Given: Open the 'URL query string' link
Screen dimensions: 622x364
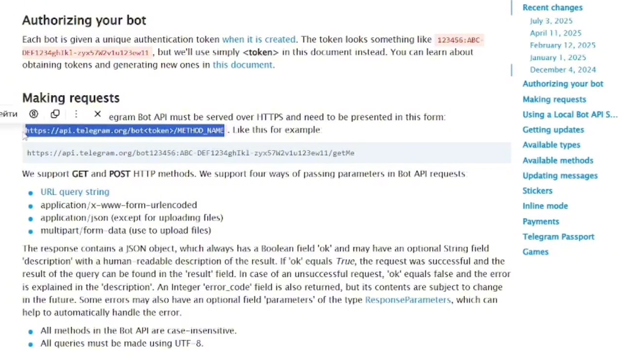Looking at the screenshot, I should (x=75, y=192).
